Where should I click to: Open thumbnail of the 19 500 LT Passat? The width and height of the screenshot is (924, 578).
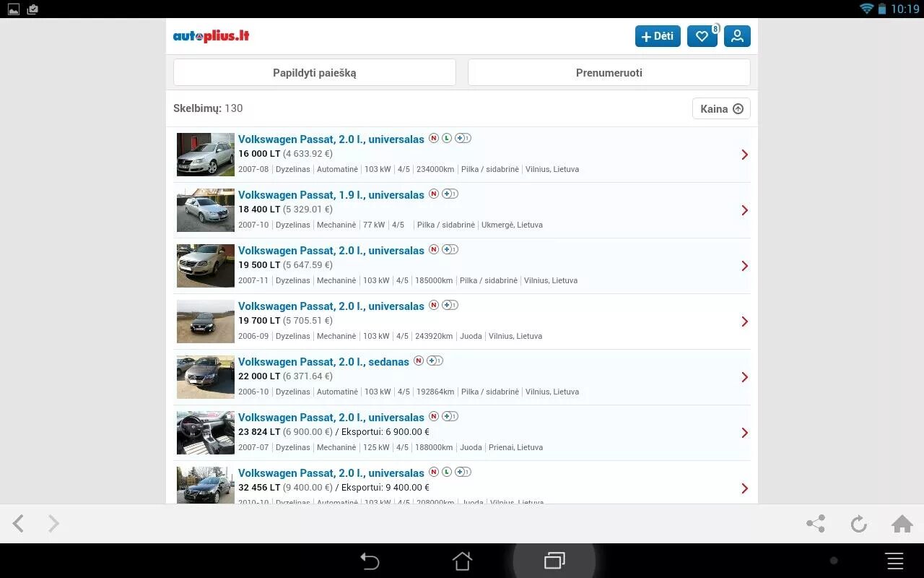(x=206, y=266)
